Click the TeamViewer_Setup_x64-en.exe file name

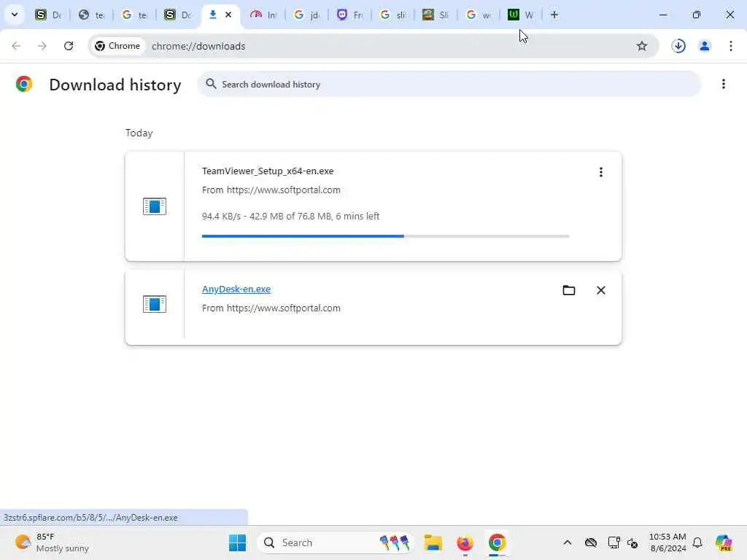(268, 171)
